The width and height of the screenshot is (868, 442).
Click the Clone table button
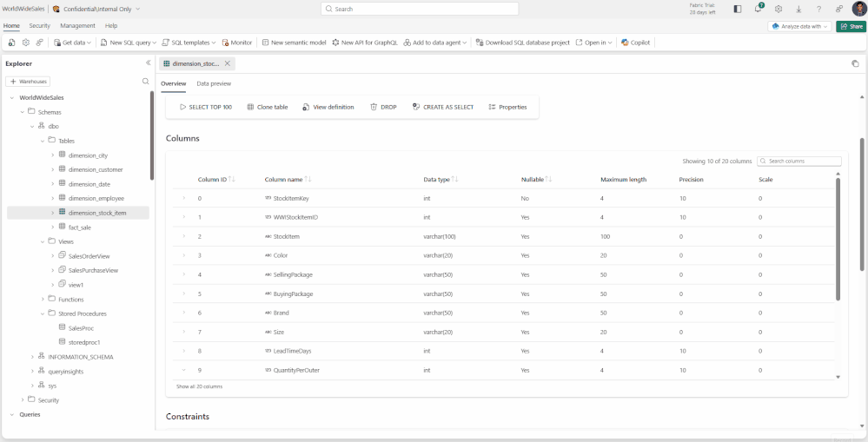coord(268,108)
